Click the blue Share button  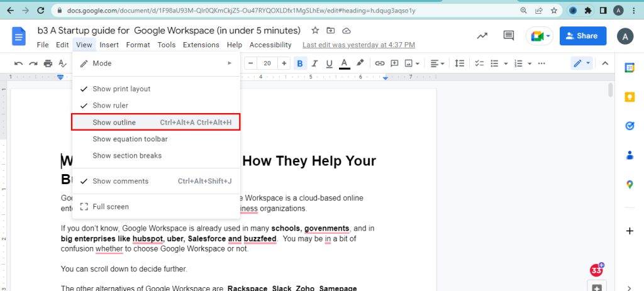[x=582, y=36]
